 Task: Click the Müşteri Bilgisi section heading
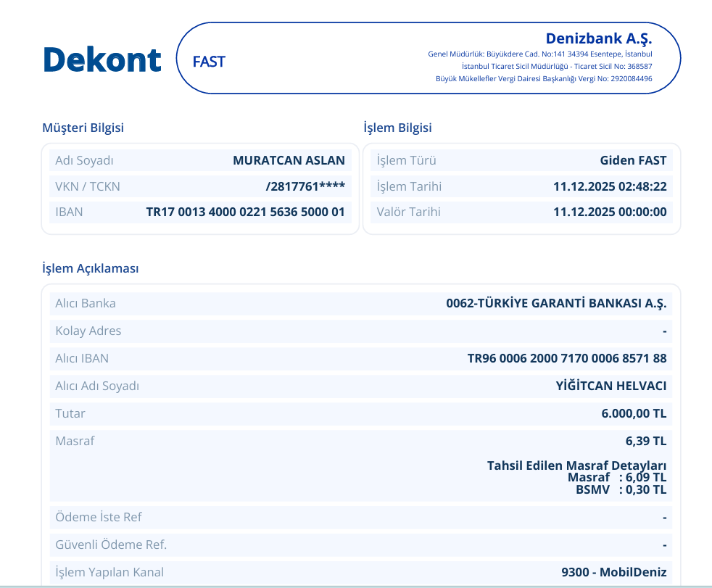[x=83, y=128]
